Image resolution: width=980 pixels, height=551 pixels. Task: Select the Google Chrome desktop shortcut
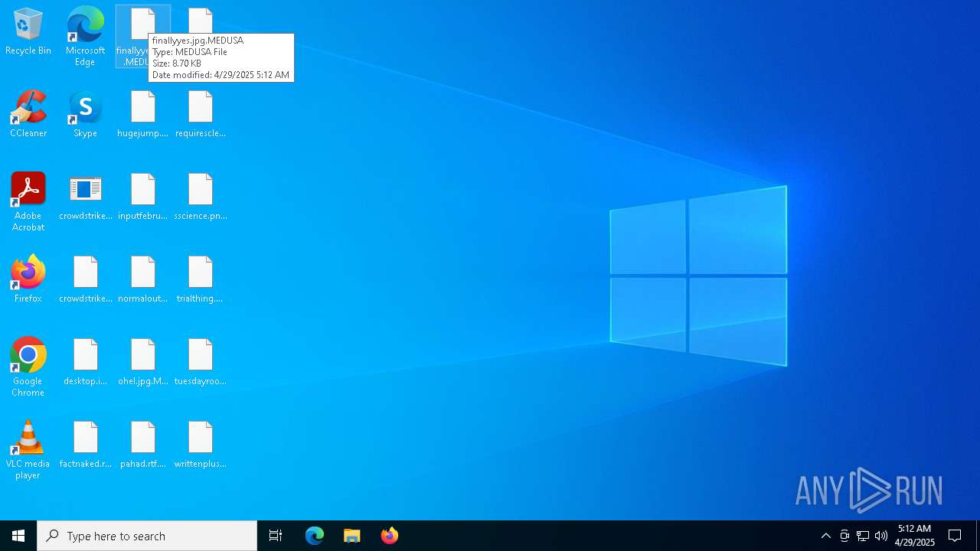click(x=28, y=367)
